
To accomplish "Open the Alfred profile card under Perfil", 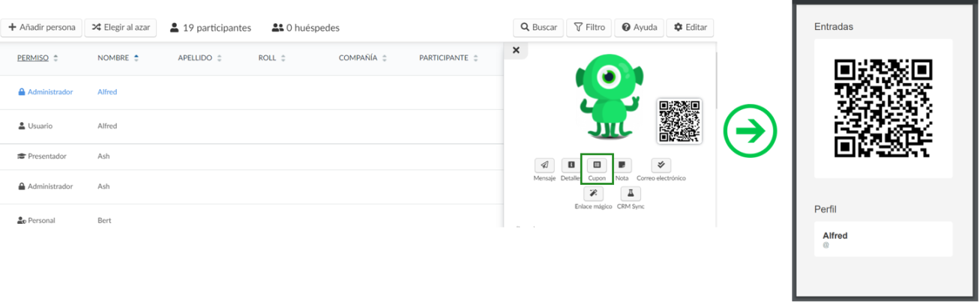I will [x=883, y=239].
